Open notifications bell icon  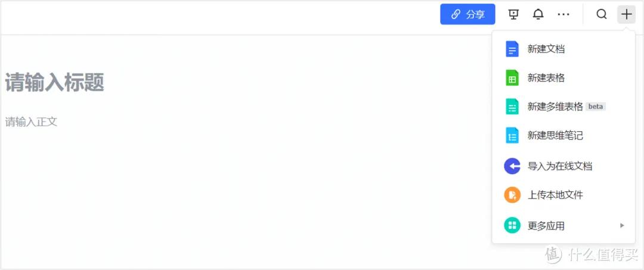tap(538, 14)
